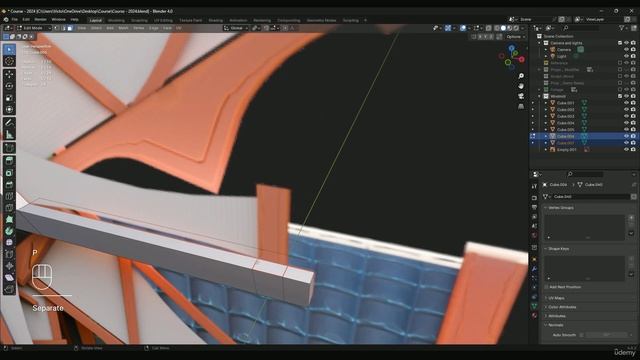Viewport: 640px width, 360px height.
Task: Select the Knife tool
Action: pos(9,208)
